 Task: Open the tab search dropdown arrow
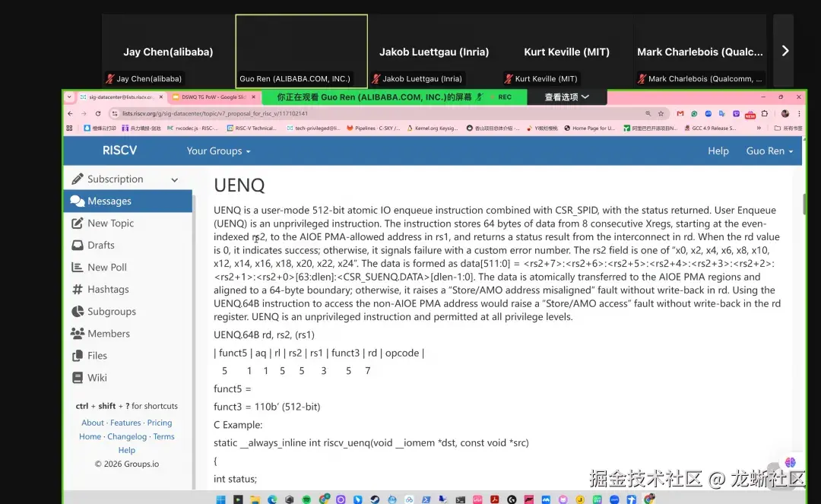click(x=69, y=97)
